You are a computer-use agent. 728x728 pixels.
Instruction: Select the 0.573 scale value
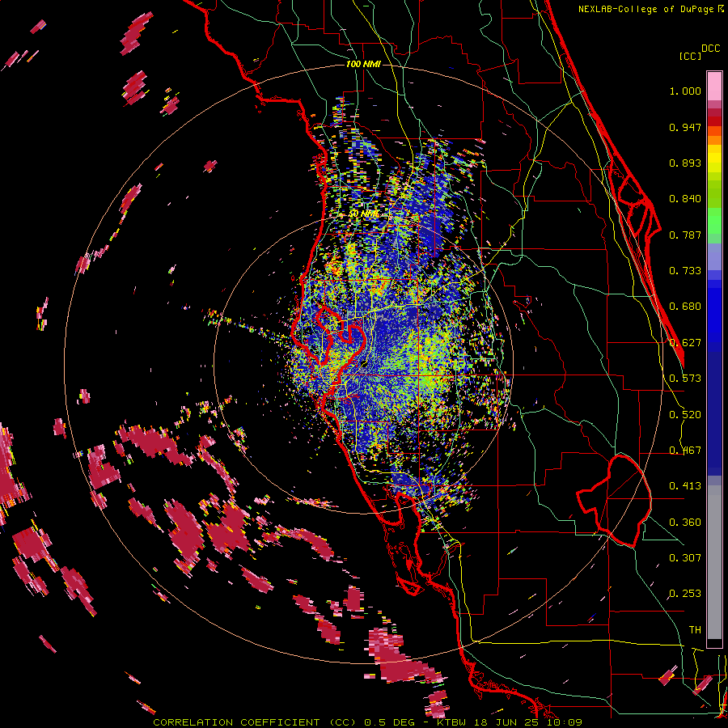[x=685, y=379]
